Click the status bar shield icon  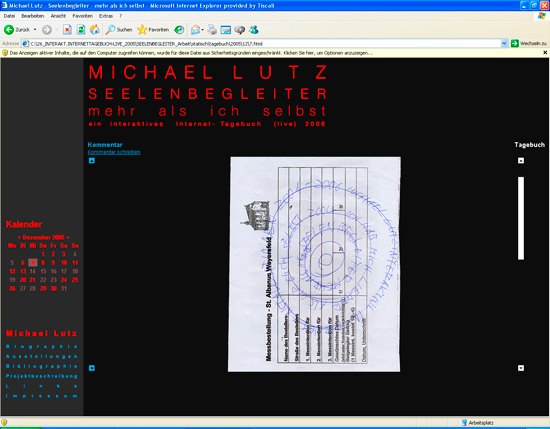pos(4,422)
